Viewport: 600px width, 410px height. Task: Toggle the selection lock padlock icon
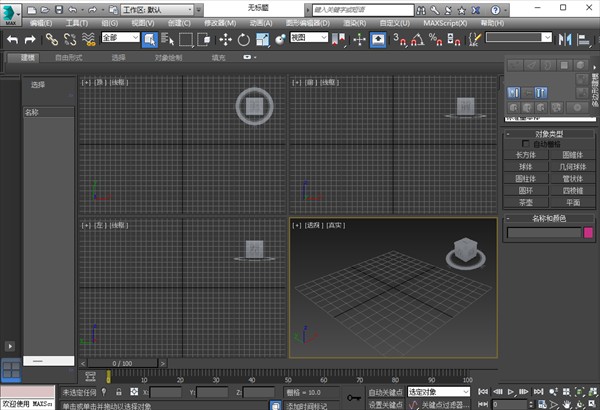tap(119, 393)
